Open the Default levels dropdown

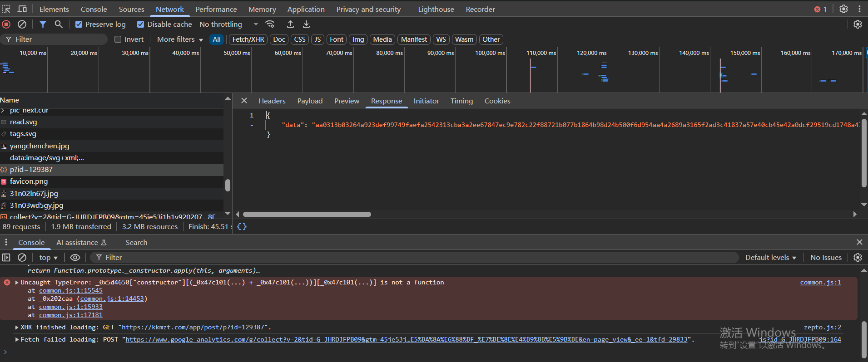(x=770, y=257)
